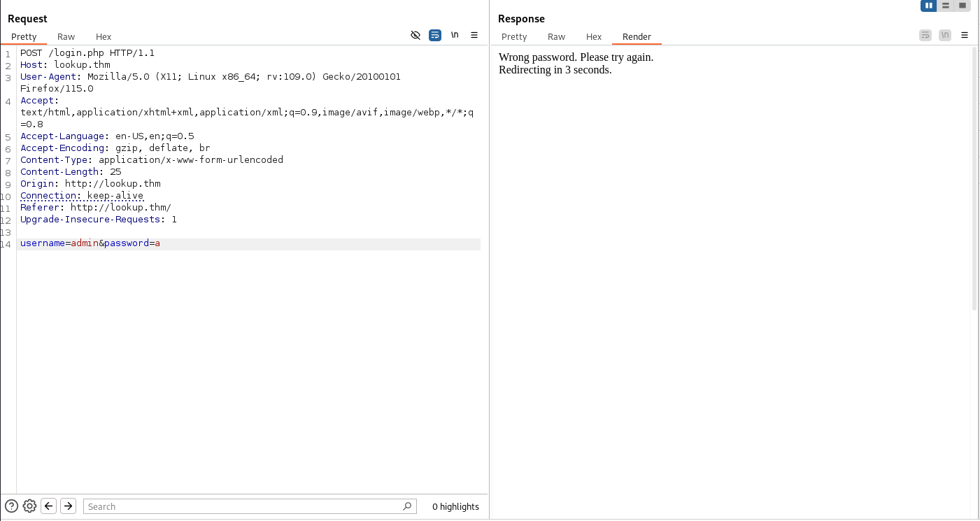980x521 pixels.
Task: Switch to side-by-side layout view
Action: (x=929, y=6)
